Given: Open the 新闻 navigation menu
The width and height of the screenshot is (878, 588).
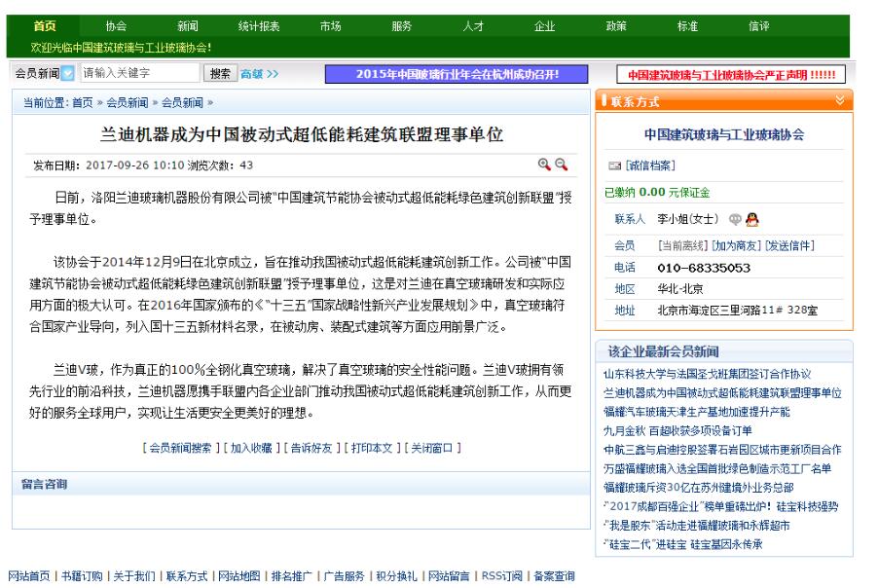Looking at the screenshot, I should tap(188, 25).
